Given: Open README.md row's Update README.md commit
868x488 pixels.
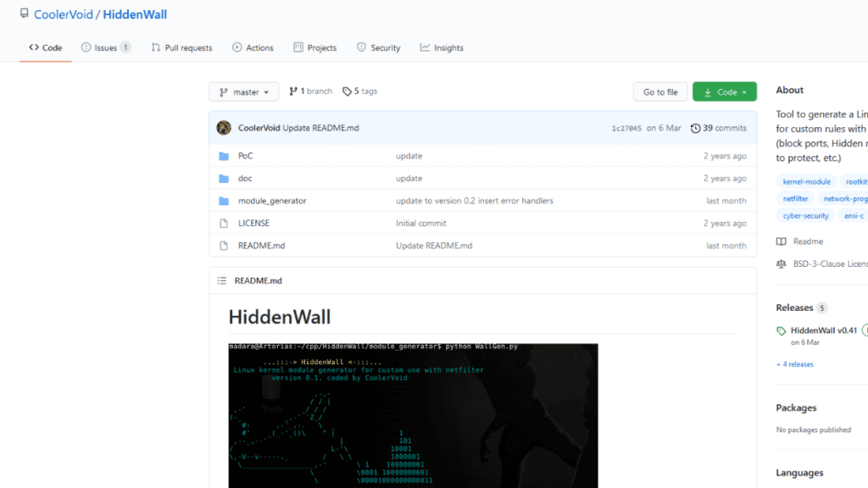Looking at the screenshot, I should click(x=434, y=246).
